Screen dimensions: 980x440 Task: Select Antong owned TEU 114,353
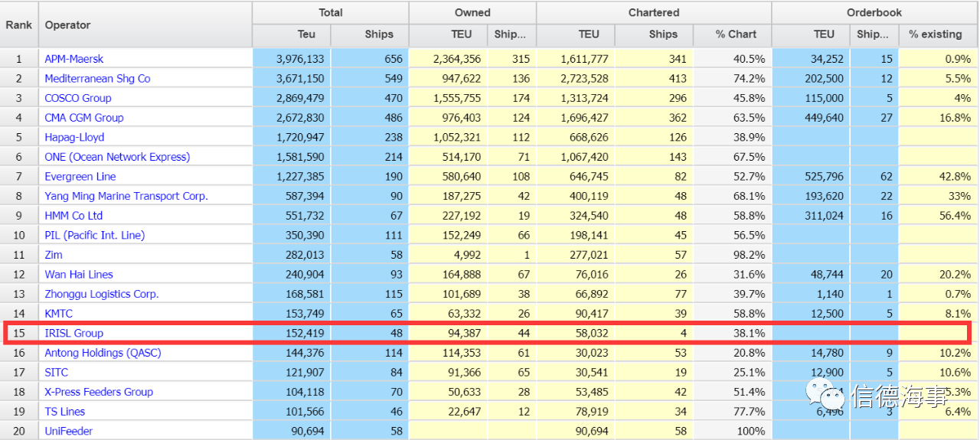(x=461, y=353)
